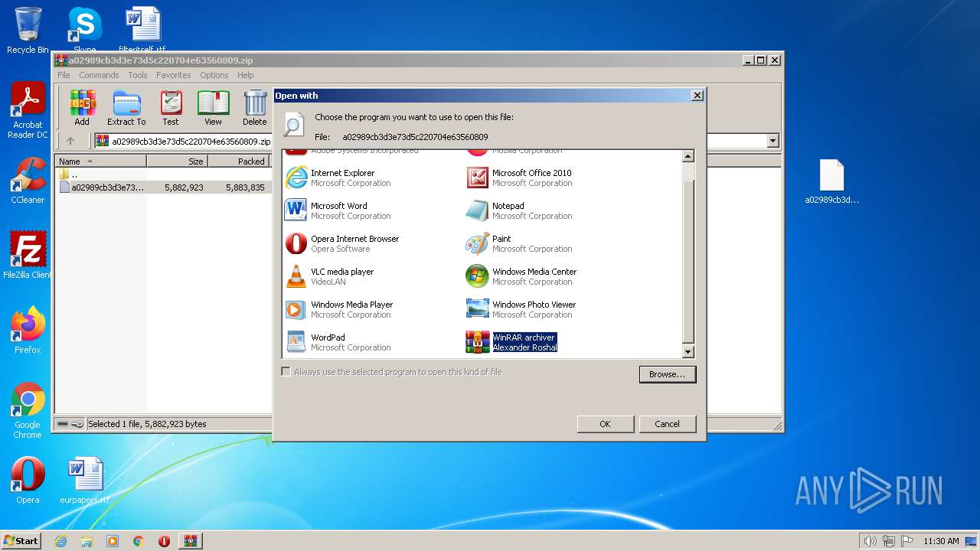980x551 pixels.
Task: Click Cancel in Open with dialog
Action: 667,424
